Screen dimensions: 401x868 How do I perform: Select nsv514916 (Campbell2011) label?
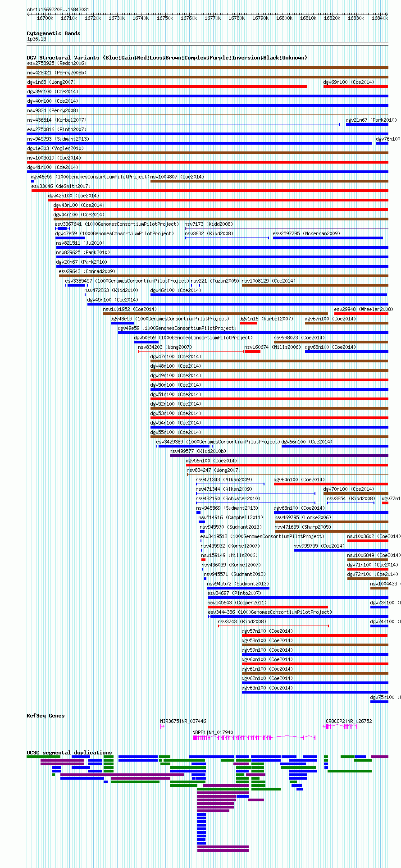(x=231, y=517)
